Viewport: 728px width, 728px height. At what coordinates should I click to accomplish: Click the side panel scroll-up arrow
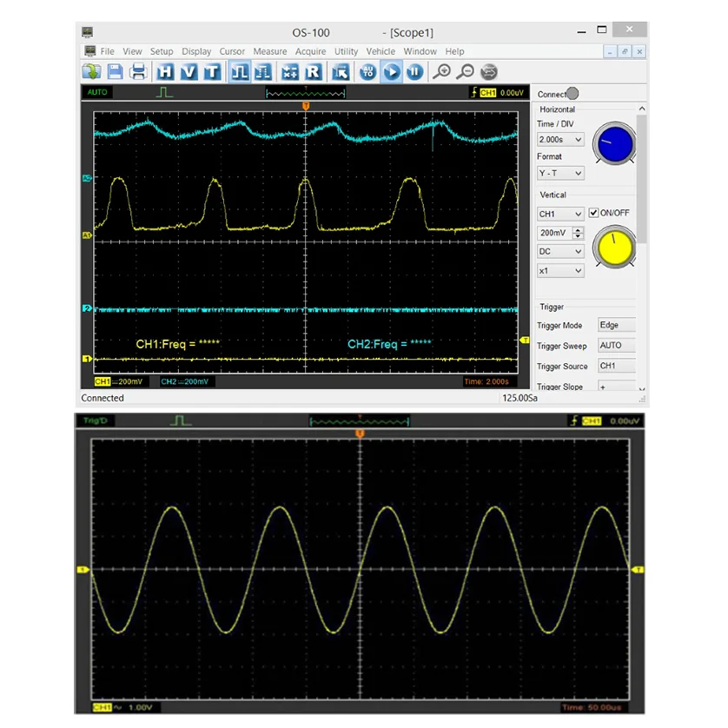[x=642, y=109]
